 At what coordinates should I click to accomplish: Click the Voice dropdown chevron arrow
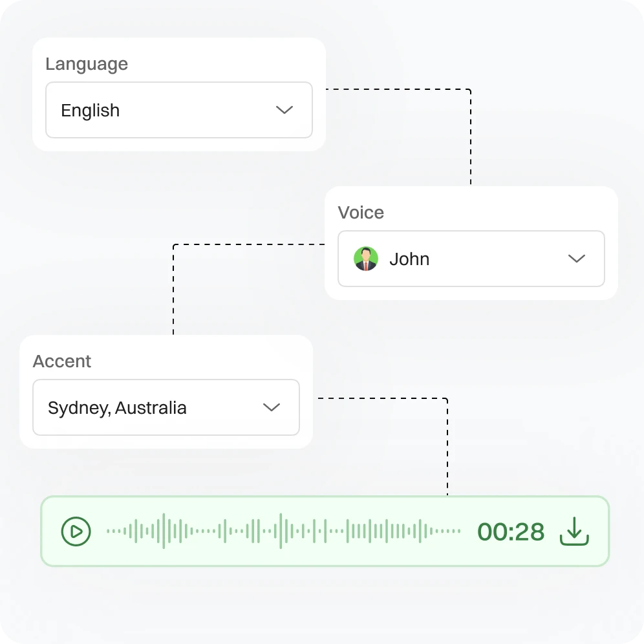pos(576,259)
